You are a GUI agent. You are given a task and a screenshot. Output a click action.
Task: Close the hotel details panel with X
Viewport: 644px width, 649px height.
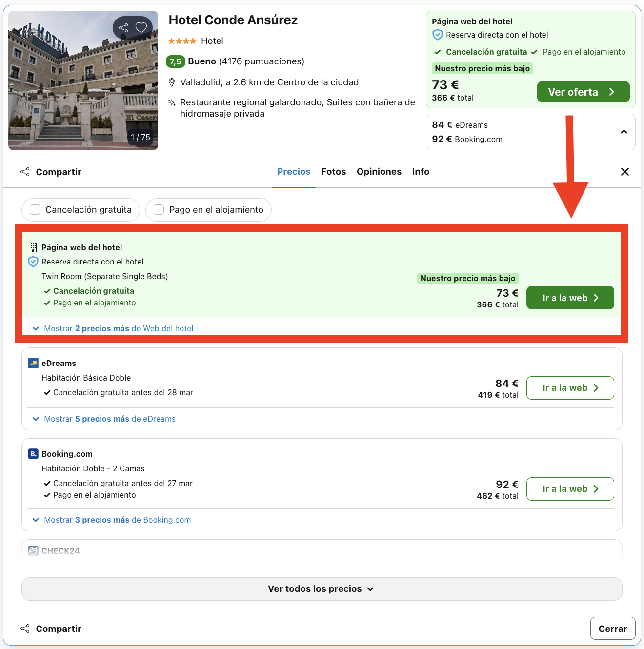pos(624,172)
